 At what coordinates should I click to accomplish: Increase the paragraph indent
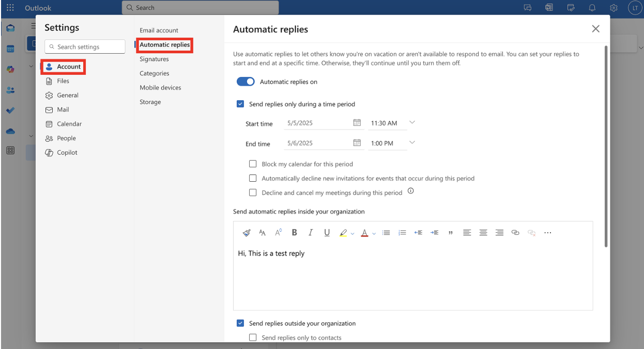click(435, 233)
